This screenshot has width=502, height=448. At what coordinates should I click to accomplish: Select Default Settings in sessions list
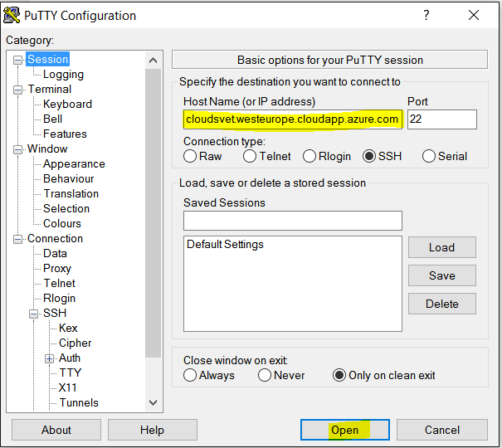[225, 245]
